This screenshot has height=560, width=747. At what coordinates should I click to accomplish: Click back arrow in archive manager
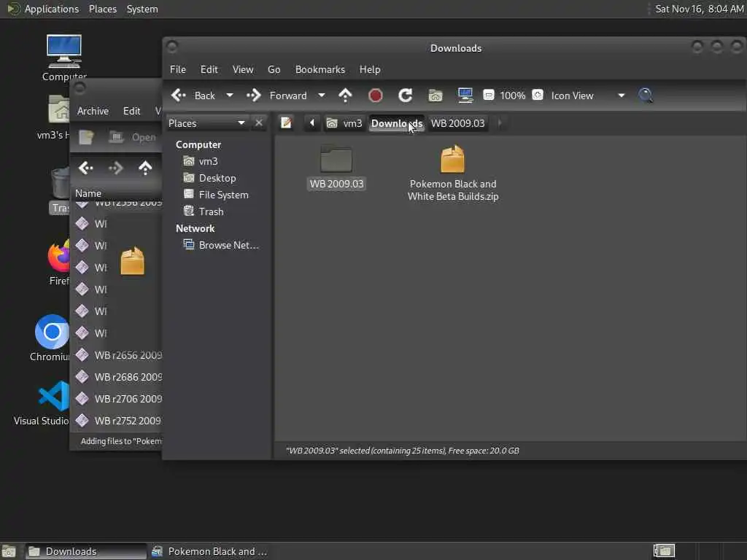click(86, 168)
